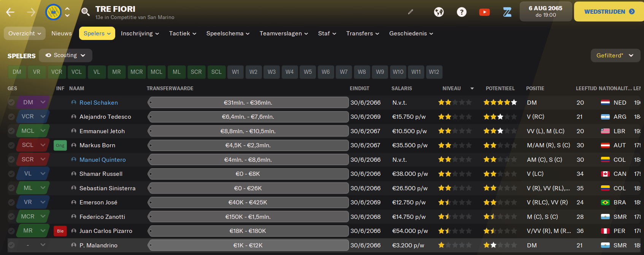
Task: Click the Ong status badge for Markus Born
Action: pos(60,145)
